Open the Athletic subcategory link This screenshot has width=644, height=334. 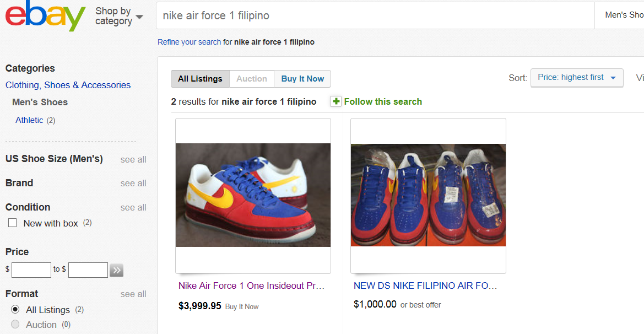(29, 120)
